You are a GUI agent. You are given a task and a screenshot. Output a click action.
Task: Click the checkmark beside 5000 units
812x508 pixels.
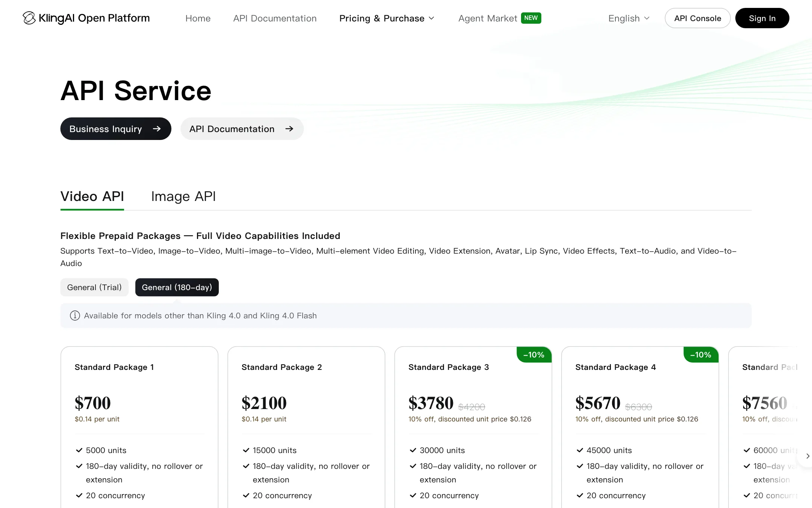pyautogui.click(x=79, y=450)
